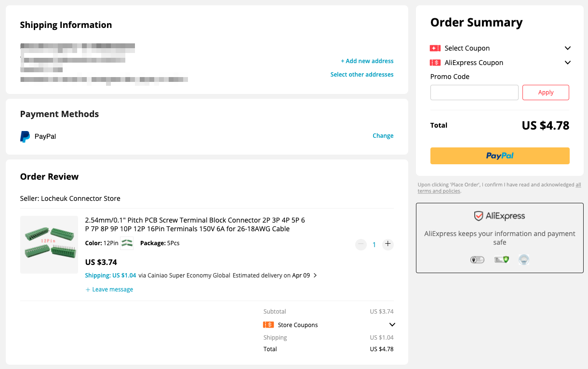
Task: Decrease item quantity with minus button
Action: pos(361,244)
